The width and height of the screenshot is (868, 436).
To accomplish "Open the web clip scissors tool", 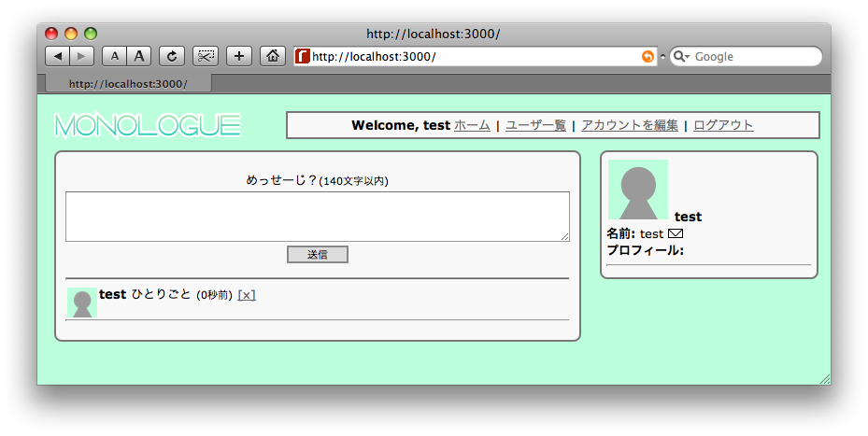I will pyautogui.click(x=206, y=56).
